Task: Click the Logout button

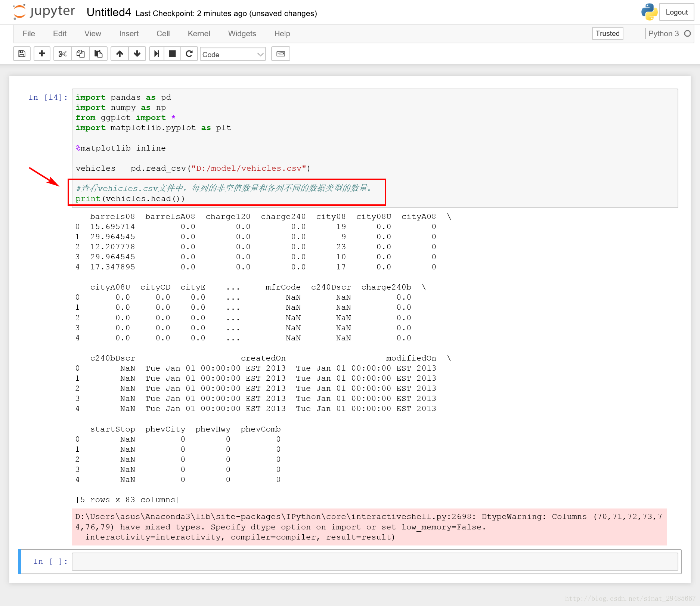Action: [676, 12]
